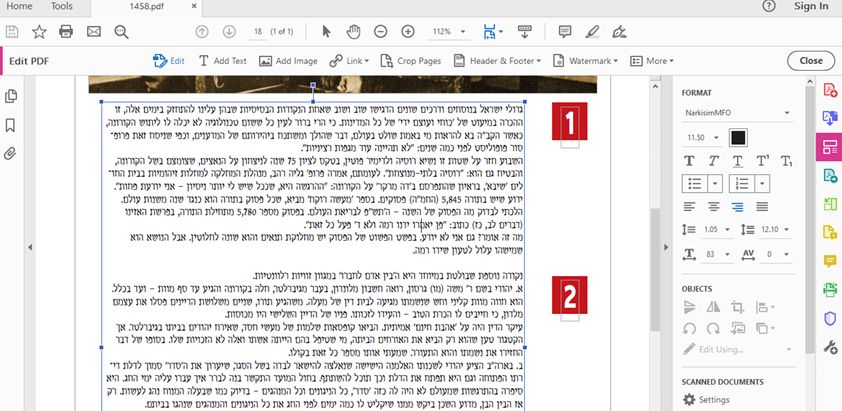
Task: Rotate the object clockwise
Action: 713,328
